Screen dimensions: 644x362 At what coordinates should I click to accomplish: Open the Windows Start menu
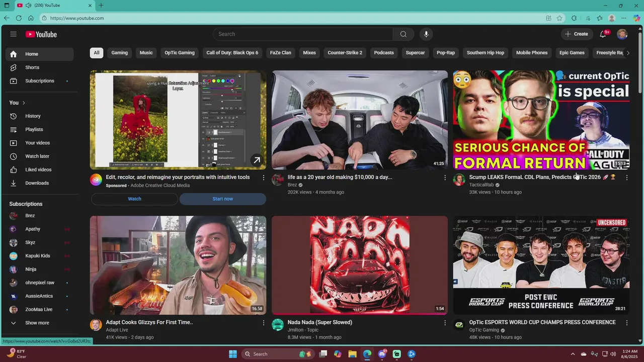point(233,354)
